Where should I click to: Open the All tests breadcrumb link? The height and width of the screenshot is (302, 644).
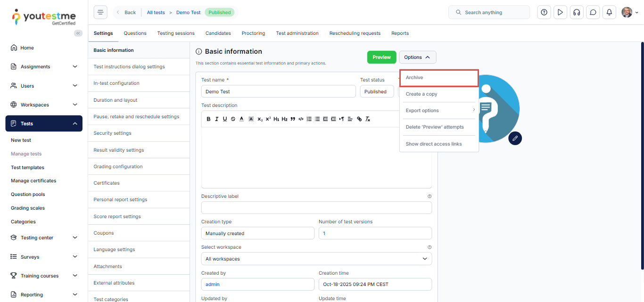156,13
